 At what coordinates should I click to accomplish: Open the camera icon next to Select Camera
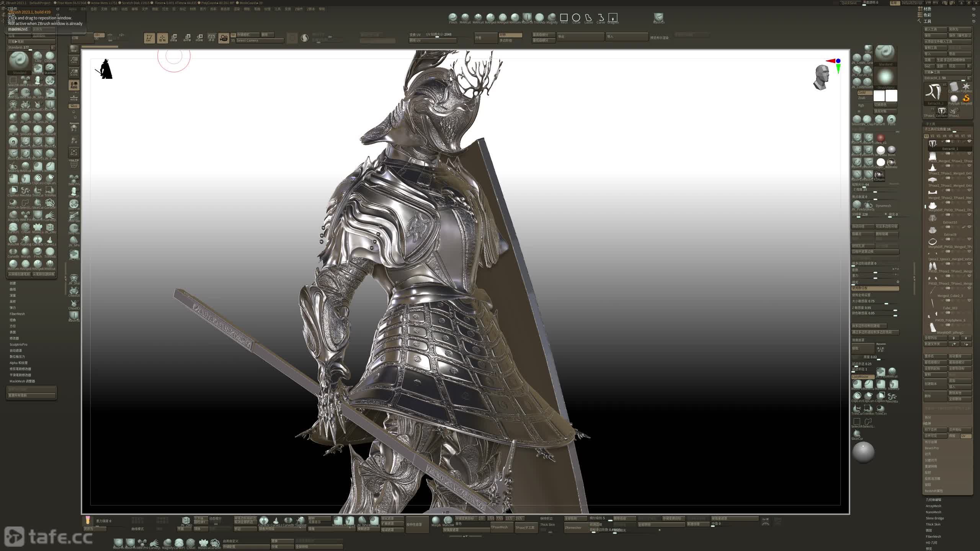click(x=224, y=38)
